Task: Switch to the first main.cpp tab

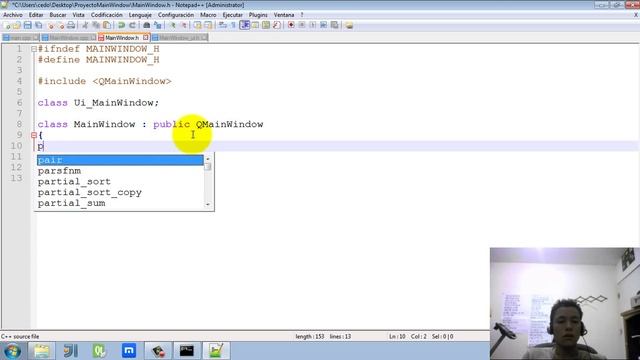Action: coord(20,38)
